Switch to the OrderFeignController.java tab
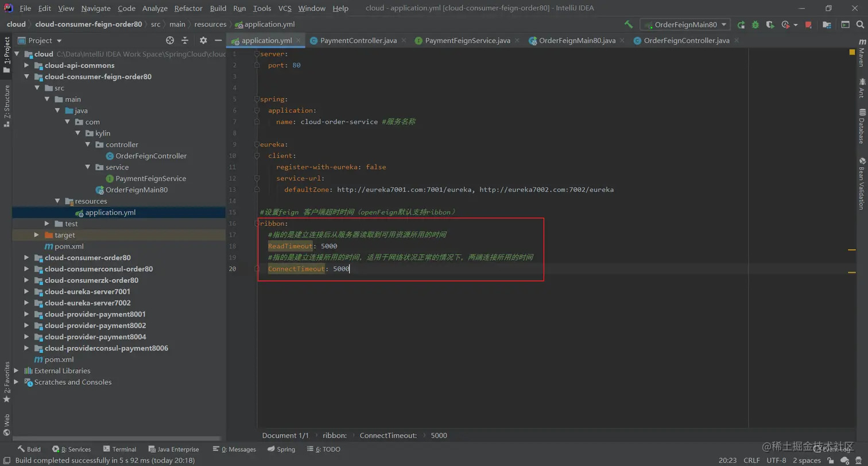The width and height of the screenshot is (868, 466). pos(687,41)
